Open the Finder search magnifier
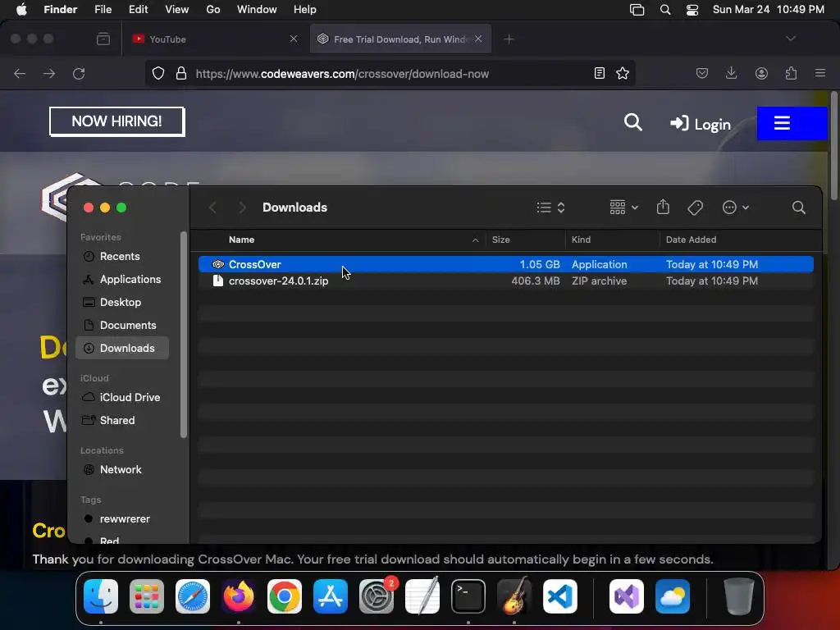The width and height of the screenshot is (840, 630). click(798, 208)
